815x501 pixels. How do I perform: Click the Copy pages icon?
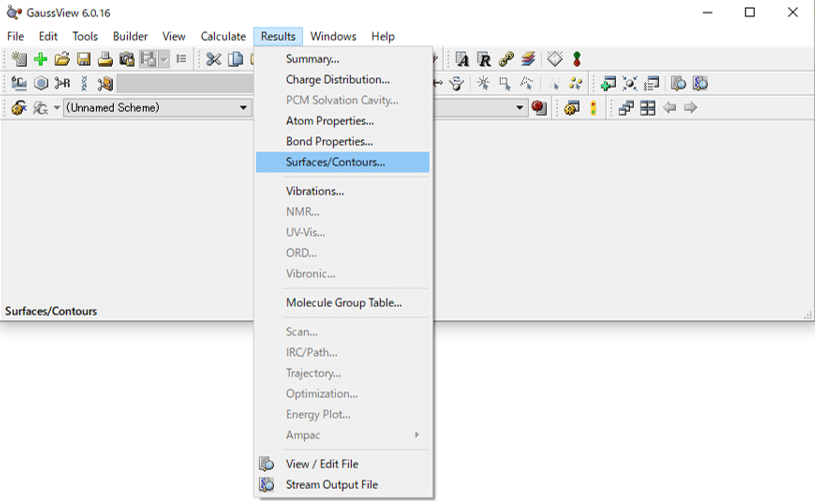click(x=235, y=59)
